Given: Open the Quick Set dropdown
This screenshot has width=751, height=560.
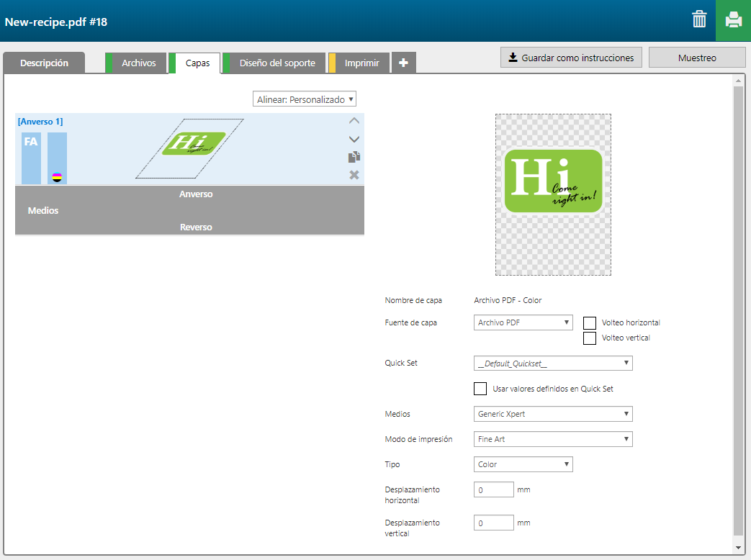Looking at the screenshot, I should pyautogui.click(x=553, y=363).
